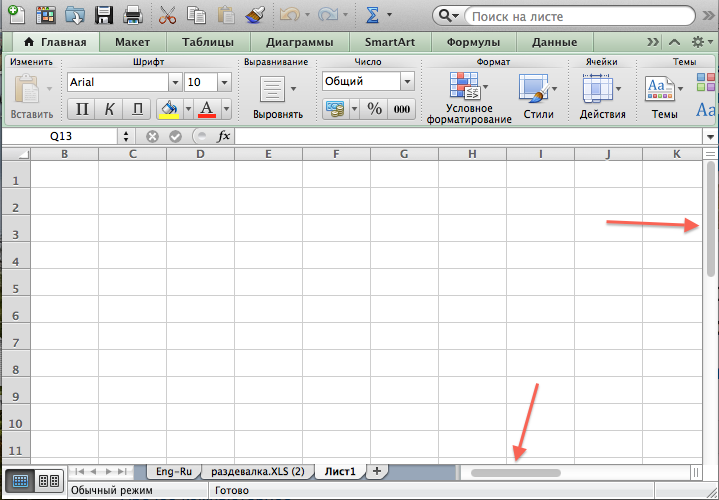Open the Темы themes button
Image resolution: width=719 pixels, height=500 pixels.
point(664,96)
